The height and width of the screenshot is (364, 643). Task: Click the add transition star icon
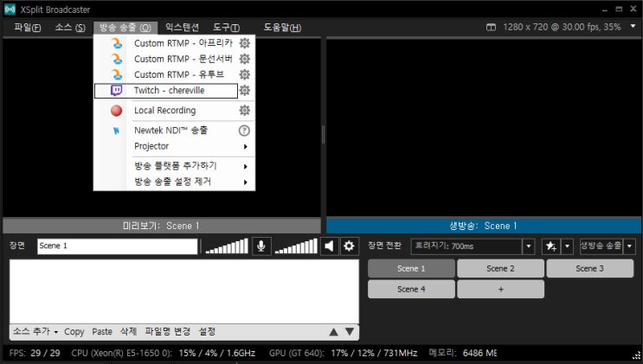(x=551, y=246)
